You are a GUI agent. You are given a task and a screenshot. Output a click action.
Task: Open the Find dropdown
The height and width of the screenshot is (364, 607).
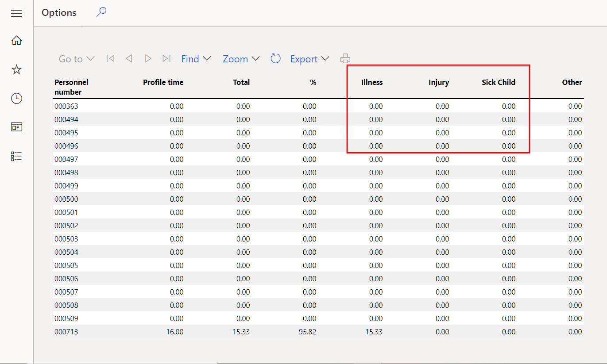pos(196,58)
